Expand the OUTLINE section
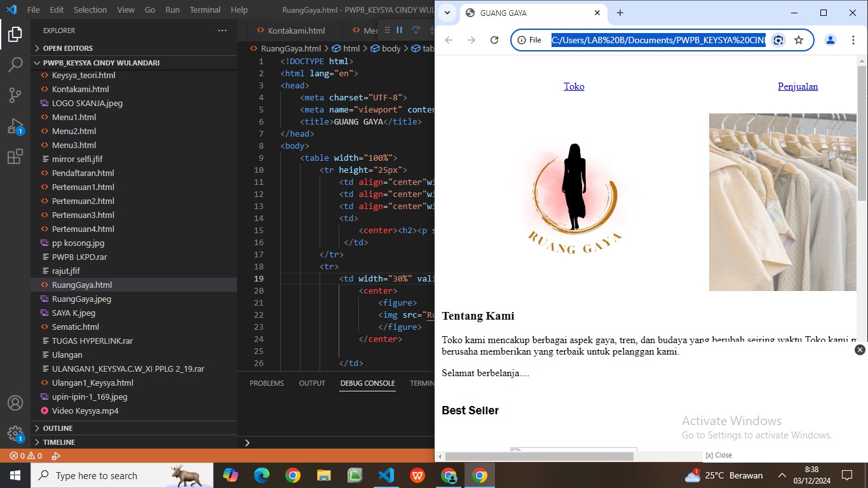Viewport: 868px width, 488px height. [57, 428]
